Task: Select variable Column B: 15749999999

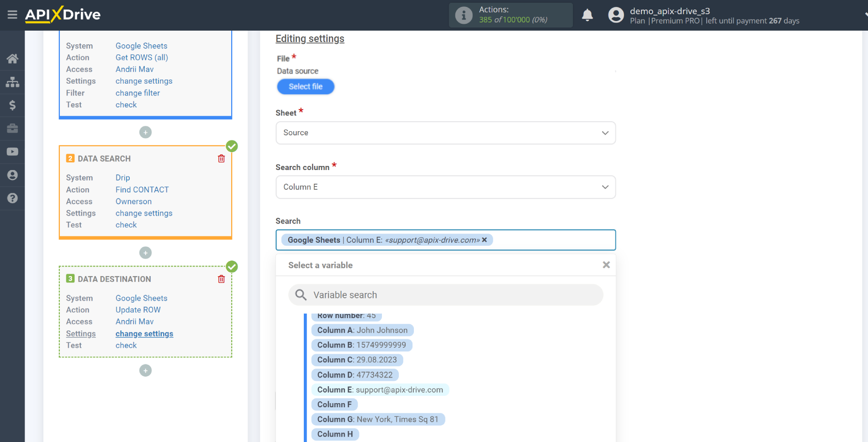Action: [x=362, y=345]
